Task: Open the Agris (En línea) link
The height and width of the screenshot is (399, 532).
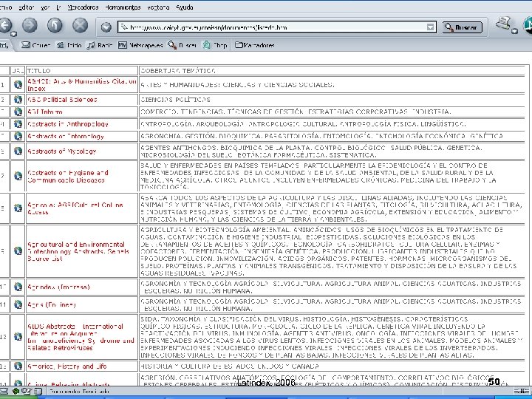Action: point(51,304)
